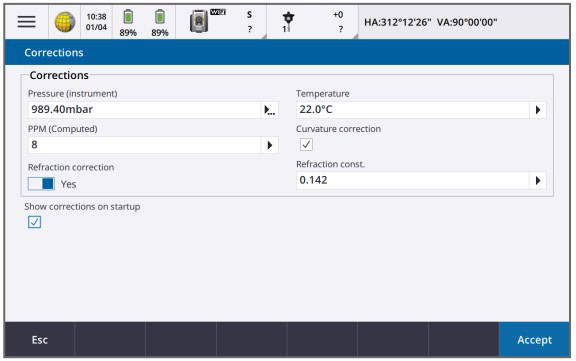Click the time and date display

(x=96, y=22)
